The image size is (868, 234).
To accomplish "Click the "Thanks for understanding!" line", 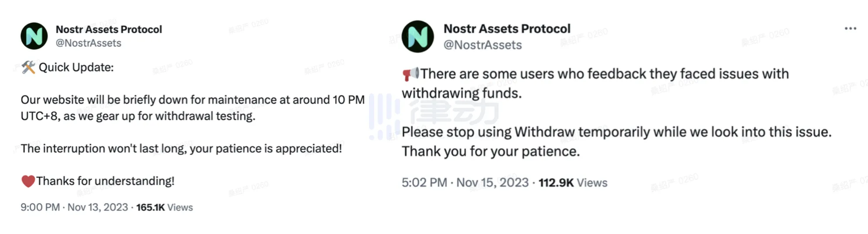I will (x=105, y=181).
